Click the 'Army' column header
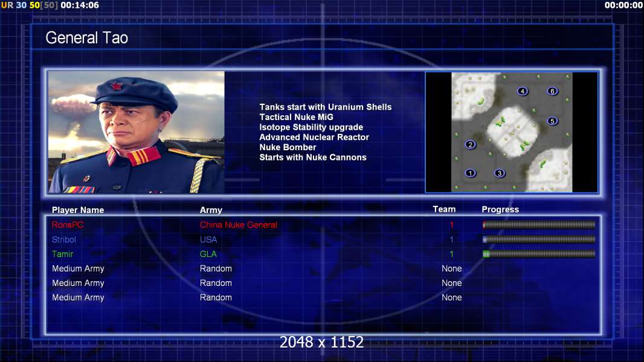644x362 pixels. [211, 210]
